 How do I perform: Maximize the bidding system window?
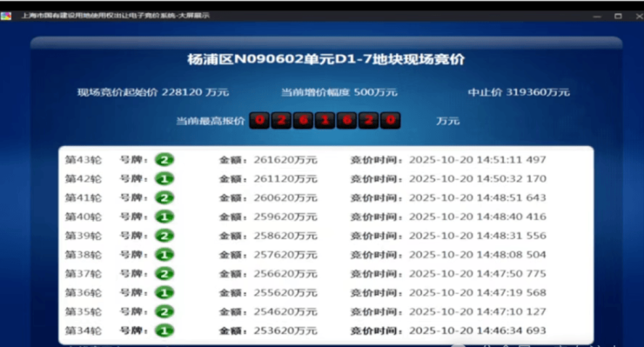tap(618, 16)
